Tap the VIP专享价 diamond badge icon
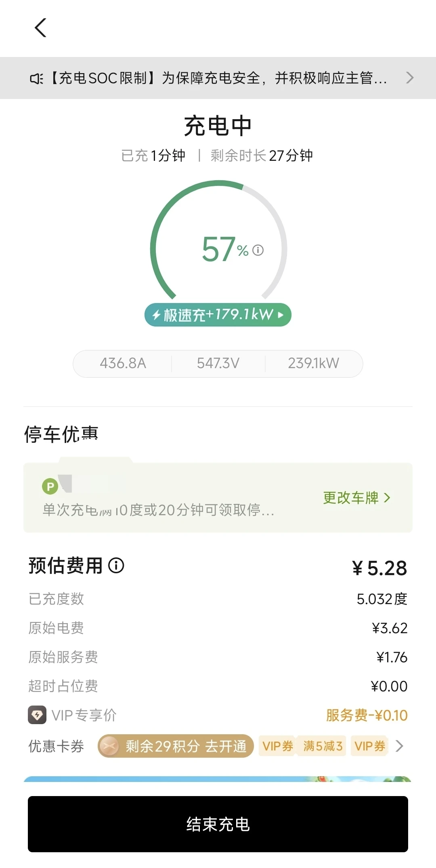 pyautogui.click(x=37, y=715)
